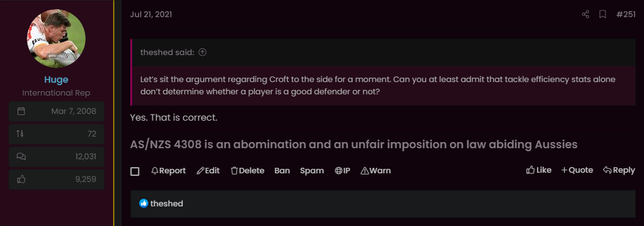Edit the post
The width and height of the screenshot is (644, 226).
pyautogui.click(x=208, y=170)
